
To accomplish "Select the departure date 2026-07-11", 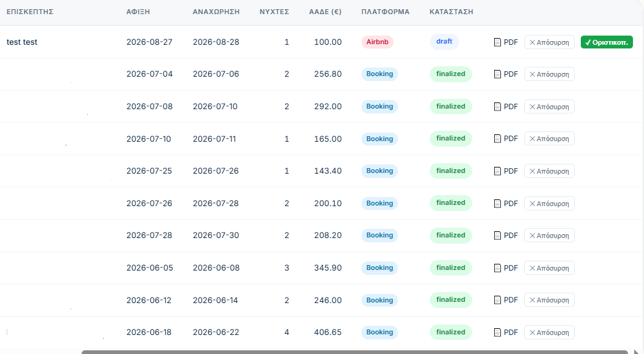I will tap(214, 139).
